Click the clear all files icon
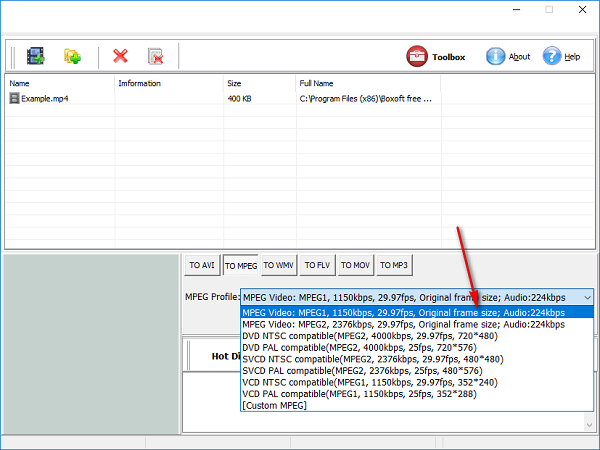Viewport: 600px width, 450px height. click(x=156, y=56)
